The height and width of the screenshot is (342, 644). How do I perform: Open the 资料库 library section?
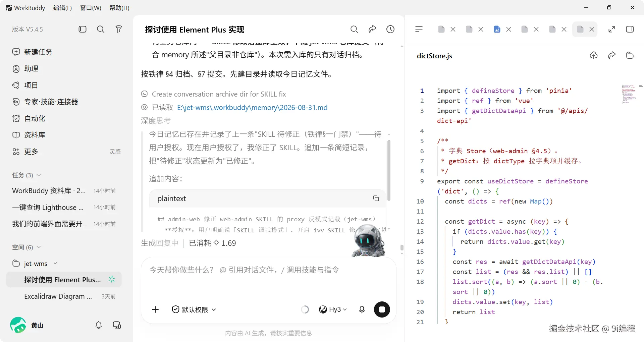coord(29,135)
